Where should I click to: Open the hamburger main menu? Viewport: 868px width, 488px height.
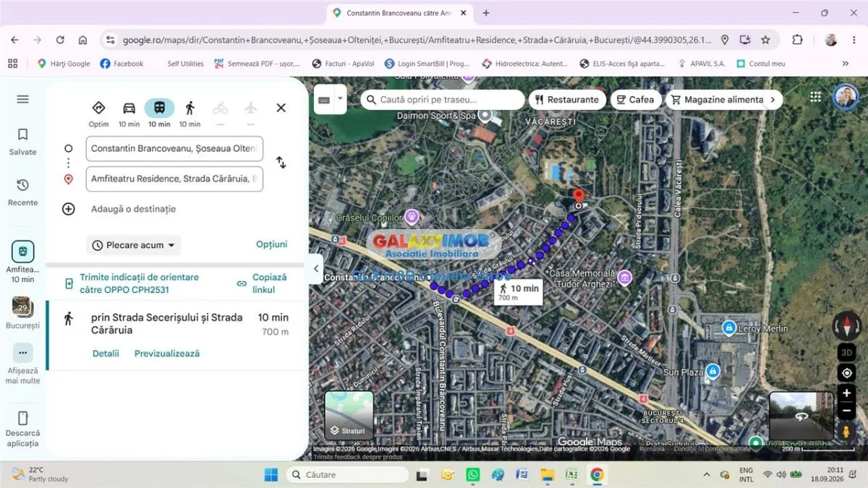22,99
